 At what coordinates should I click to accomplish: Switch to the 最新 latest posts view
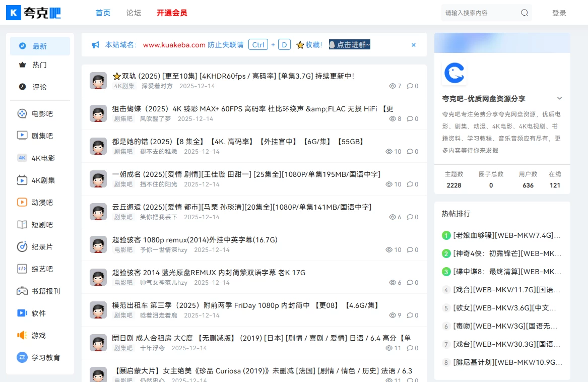click(40, 45)
